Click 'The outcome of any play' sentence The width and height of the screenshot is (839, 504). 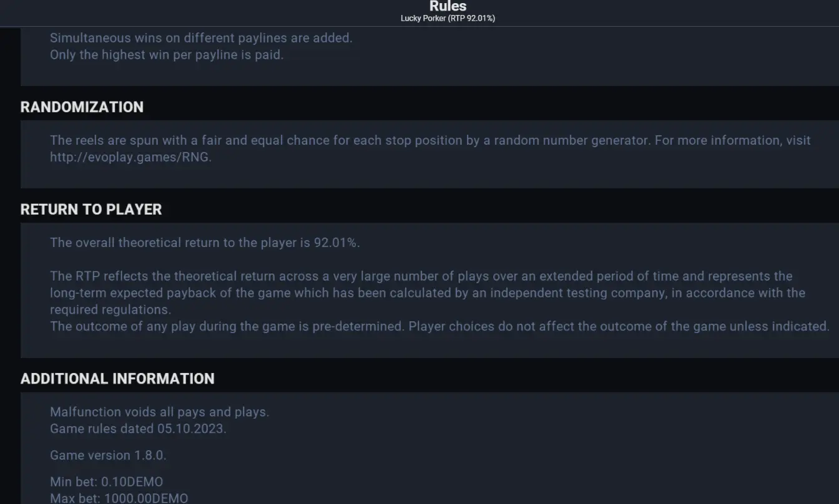point(439,326)
